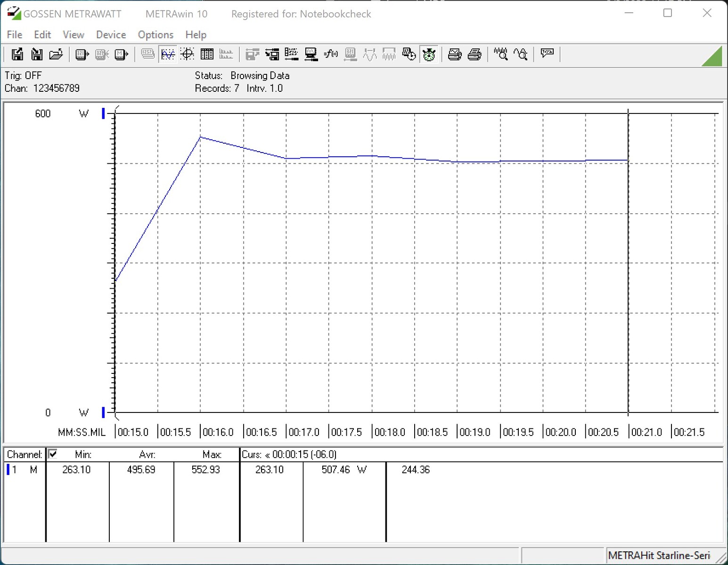Click the speech bubble comment icon
The image size is (728, 565).
(x=547, y=54)
